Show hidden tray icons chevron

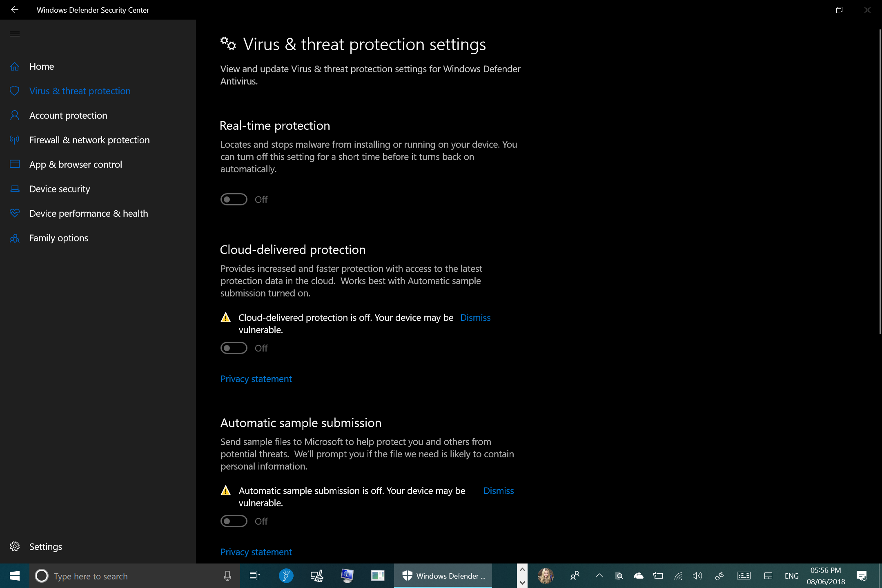tap(599, 576)
